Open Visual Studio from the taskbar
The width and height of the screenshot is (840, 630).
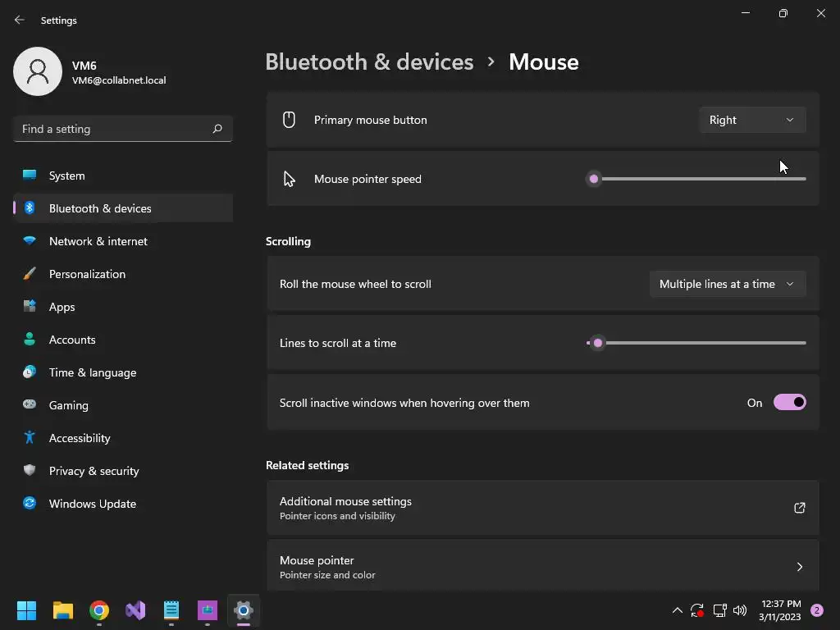[x=135, y=610]
